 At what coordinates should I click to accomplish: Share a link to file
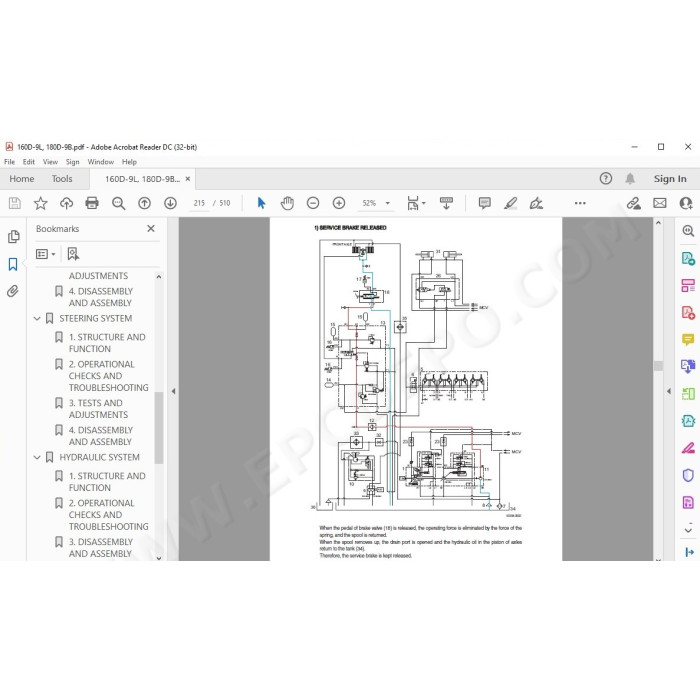[x=633, y=203]
